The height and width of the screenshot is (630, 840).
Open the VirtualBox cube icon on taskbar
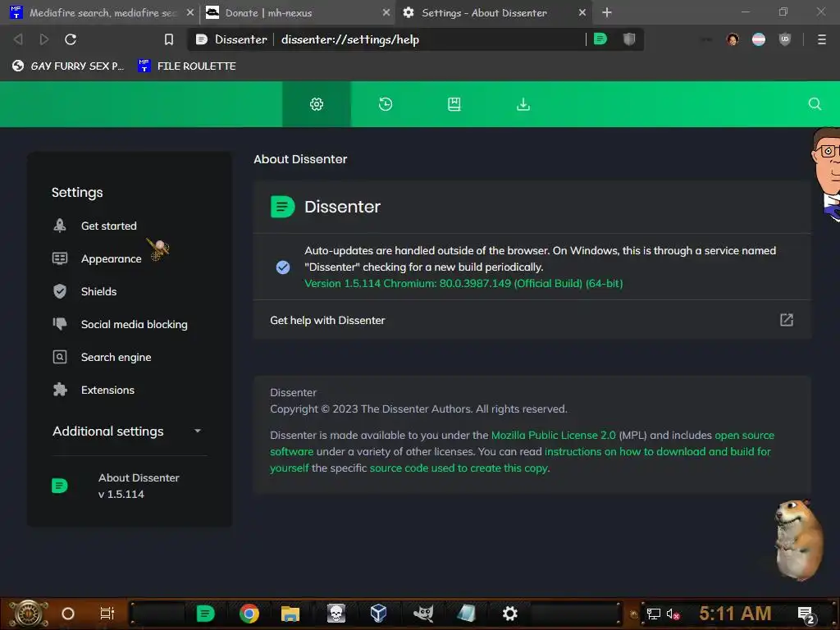tap(379, 614)
